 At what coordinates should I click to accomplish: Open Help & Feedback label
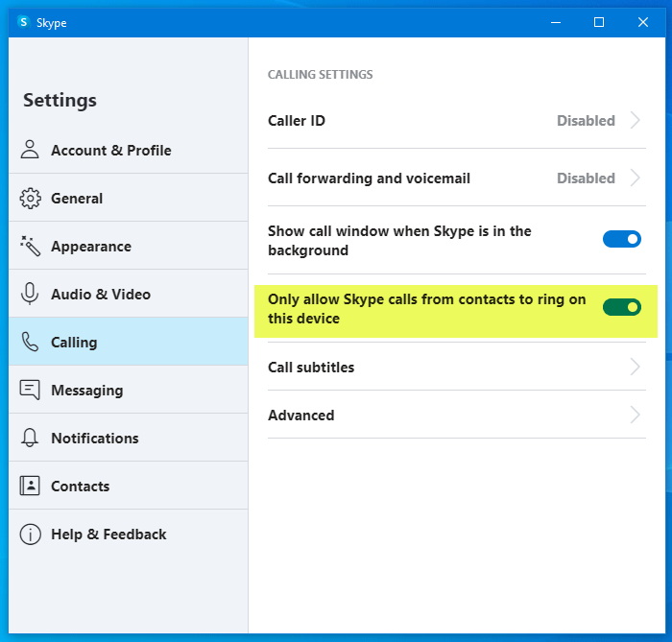pyautogui.click(x=108, y=535)
